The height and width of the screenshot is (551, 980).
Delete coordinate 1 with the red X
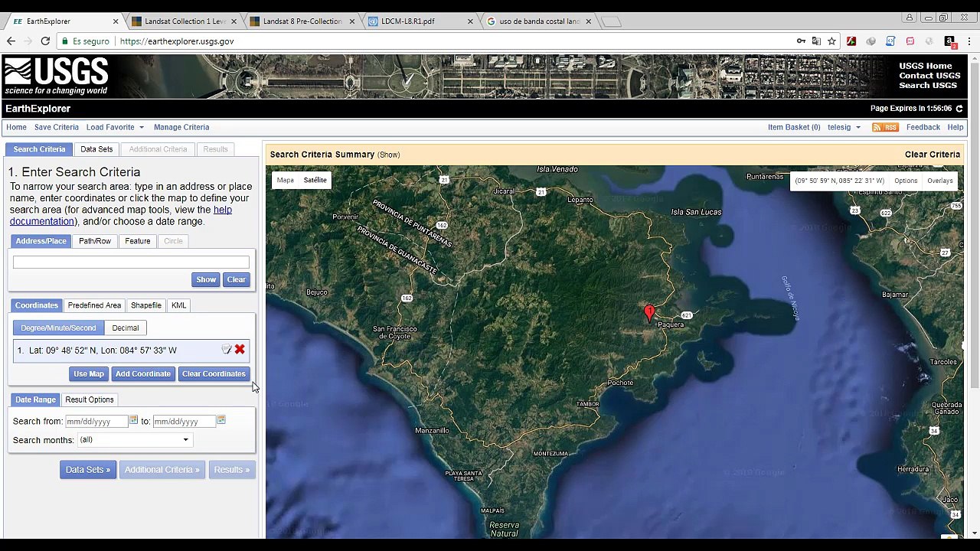click(240, 350)
